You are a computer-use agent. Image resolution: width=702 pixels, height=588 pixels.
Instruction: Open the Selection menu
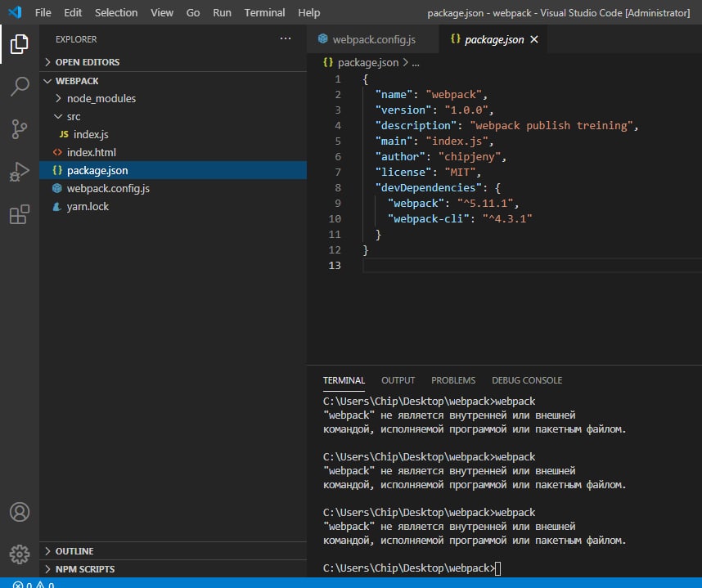click(116, 12)
